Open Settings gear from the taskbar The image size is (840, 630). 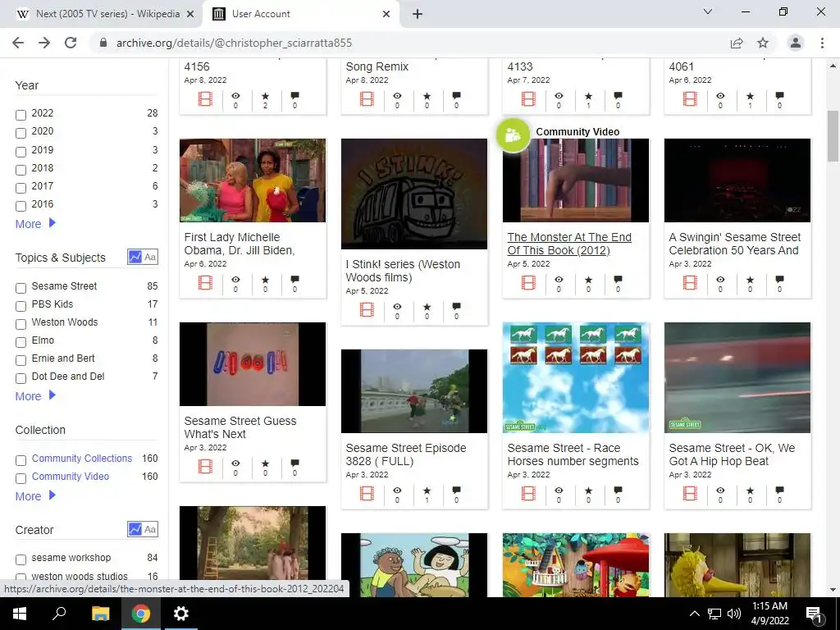click(x=181, y=614)
